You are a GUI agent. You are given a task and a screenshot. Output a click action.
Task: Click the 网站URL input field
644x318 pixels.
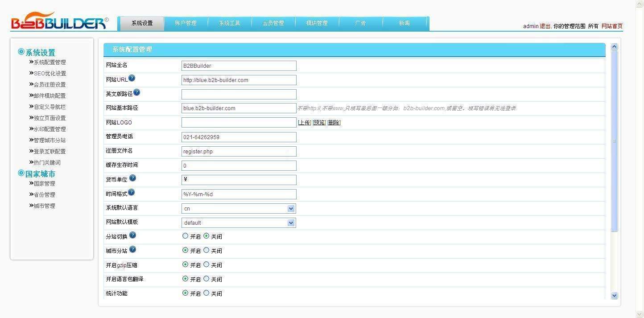pos(239,80)
